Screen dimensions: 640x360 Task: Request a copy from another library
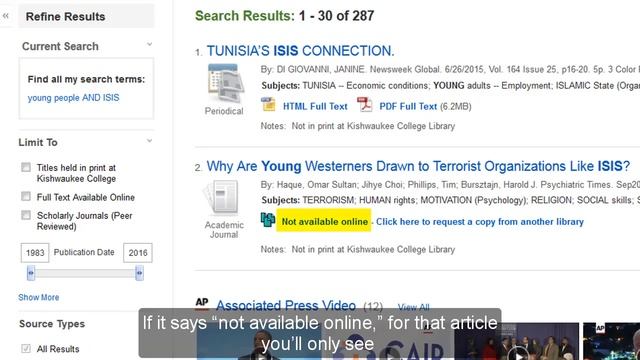tap(480, 222)
